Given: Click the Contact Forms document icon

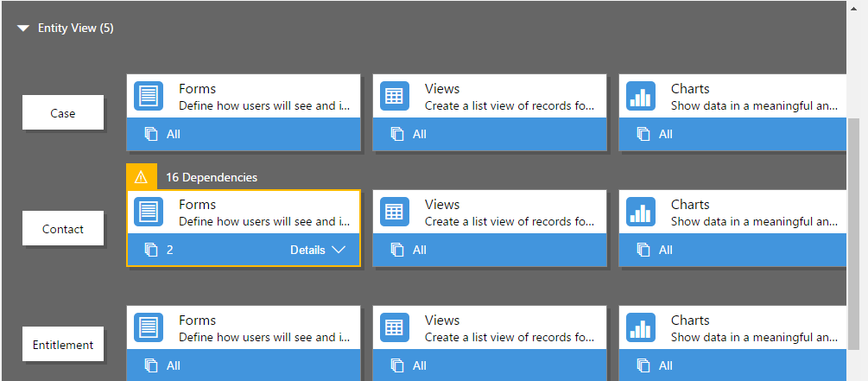Looking at the screenshot, I should (149, 212).
